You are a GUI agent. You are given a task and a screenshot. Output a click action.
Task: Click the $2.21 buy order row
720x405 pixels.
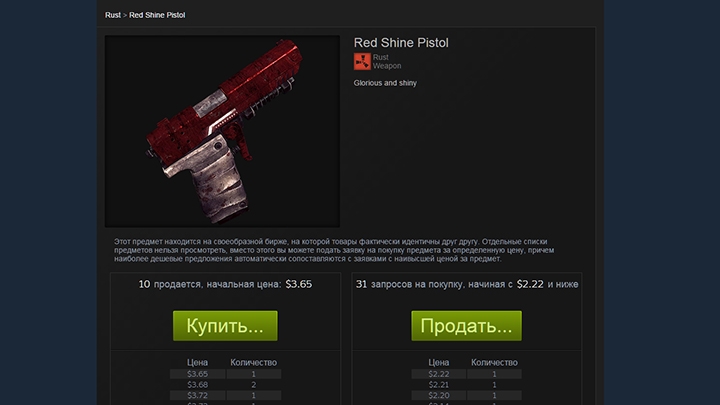click(467, 385)
